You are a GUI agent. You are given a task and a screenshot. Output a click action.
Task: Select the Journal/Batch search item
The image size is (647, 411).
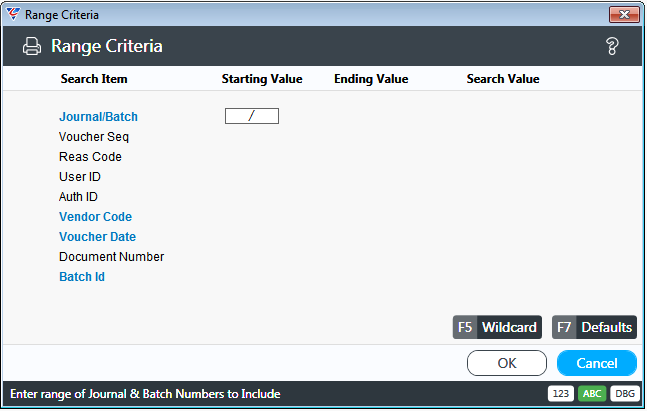98,117
